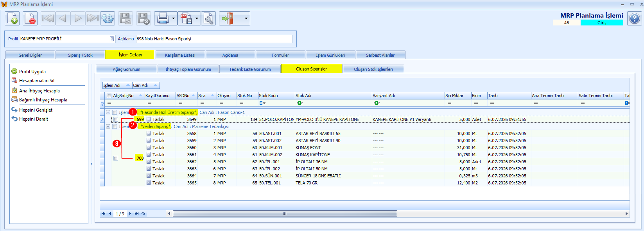Open the Tedarik Liste Görünüm sub-tab
Screen dimensions: 644x231
tap(250, 69)
